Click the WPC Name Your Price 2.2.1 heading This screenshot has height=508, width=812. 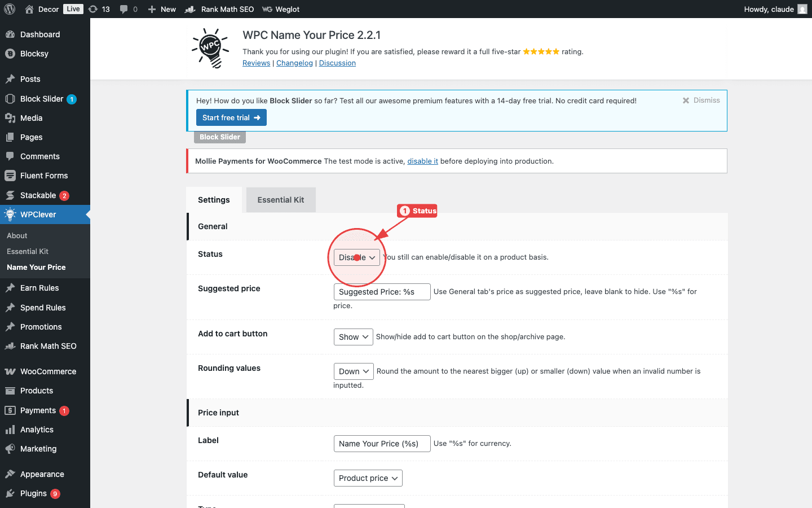[x=312, y=35]
